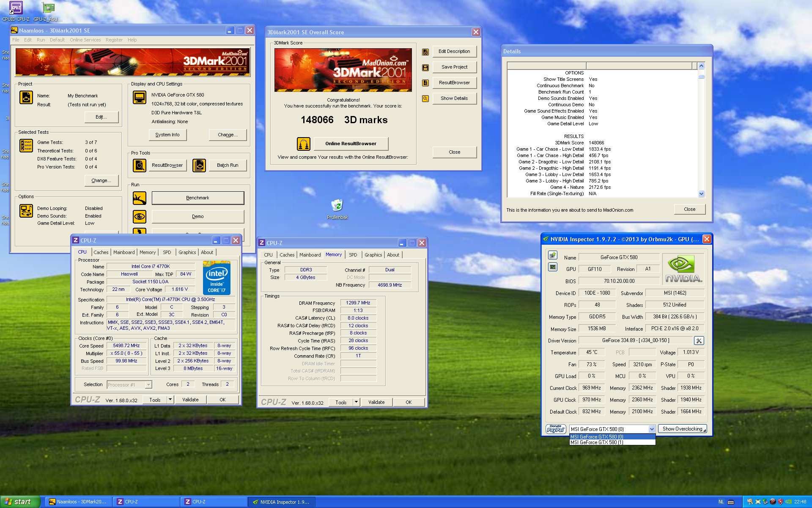Click the Selected Tests checklist icon
The image size is (812, 508).
[x=26, y=146]
